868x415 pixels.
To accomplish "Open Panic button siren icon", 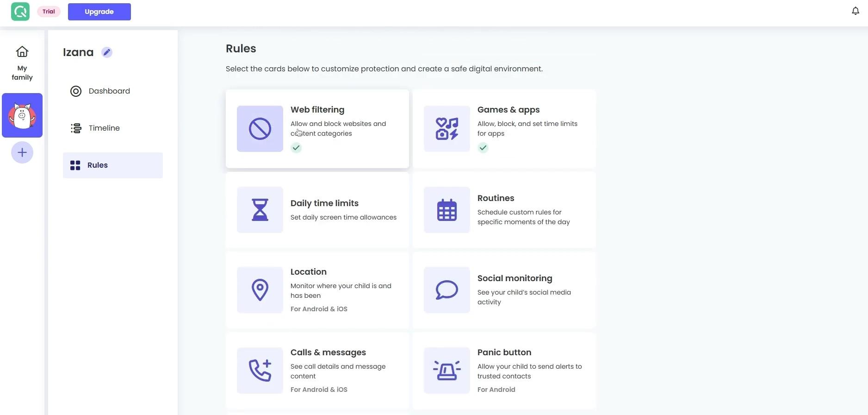I will pos(447,371).
